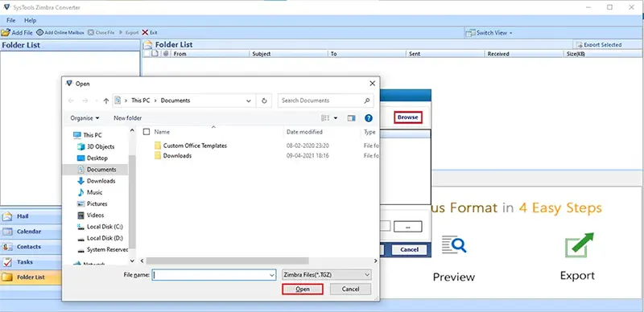Screen dimensions: 644x312
Task: Select Videos in navigation tree
Action: click(95, 216)
